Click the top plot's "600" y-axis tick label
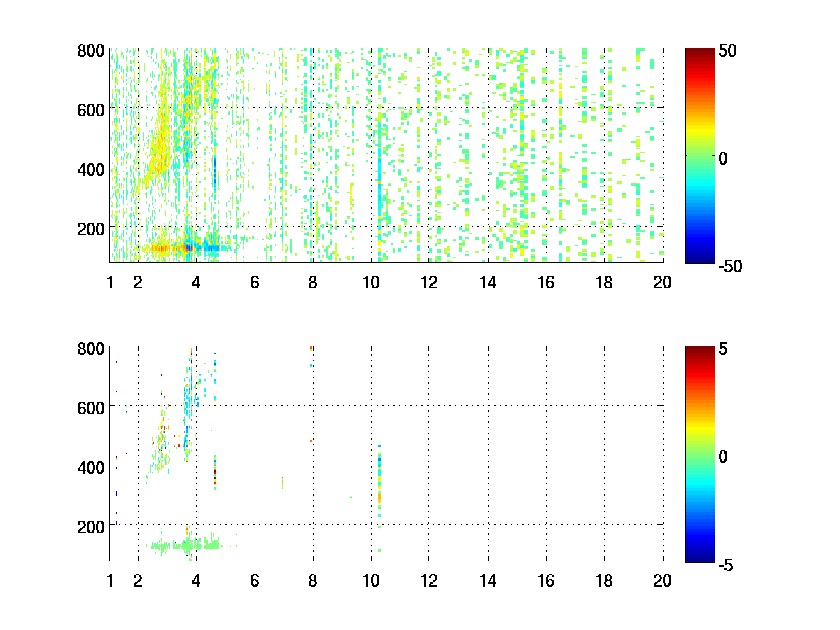The width and height of the screenshot is (840, 630). tap(91, 109)
